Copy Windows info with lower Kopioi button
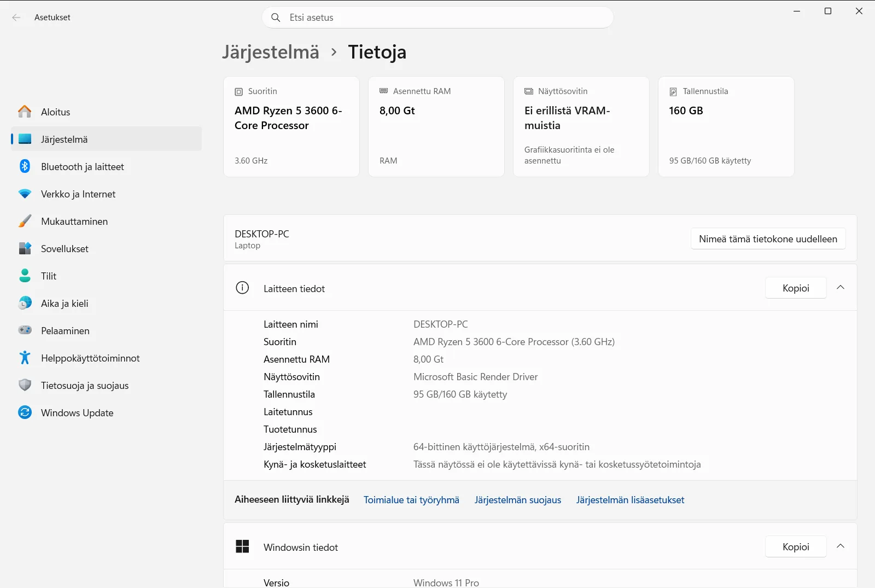This screenshot has height=588, width=875. pyautogui.click(x=796, y=546)
